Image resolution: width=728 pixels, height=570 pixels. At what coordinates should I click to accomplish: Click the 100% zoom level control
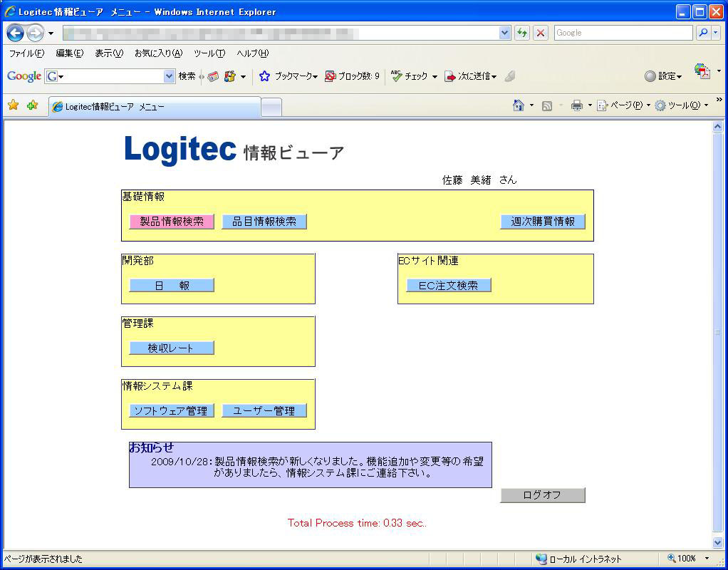pos(682,559)
